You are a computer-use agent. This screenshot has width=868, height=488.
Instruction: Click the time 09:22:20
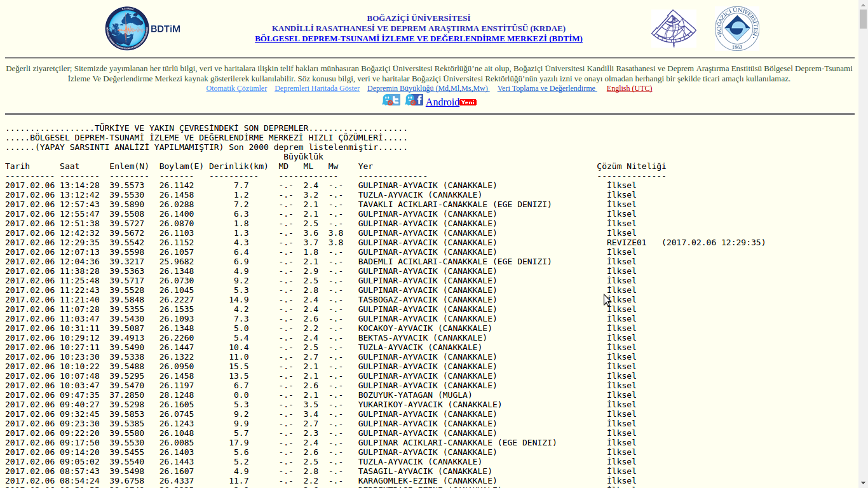click(x=80, y=433)
